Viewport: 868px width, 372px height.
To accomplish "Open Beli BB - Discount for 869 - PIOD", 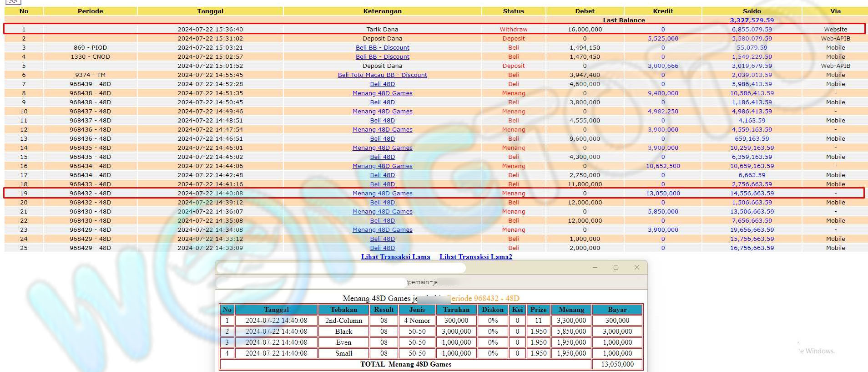I will [382, 47].
